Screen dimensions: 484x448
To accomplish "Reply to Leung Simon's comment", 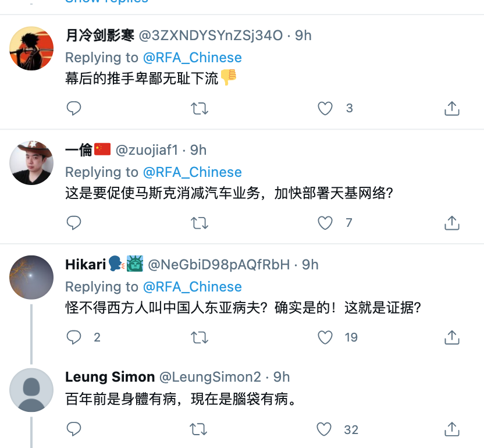I will pos(74,430).
